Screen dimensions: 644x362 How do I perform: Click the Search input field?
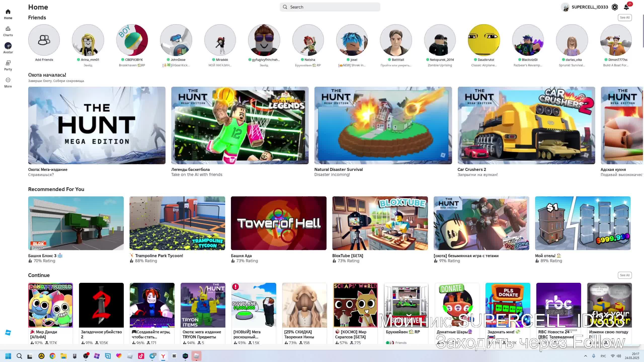[330, 7]
